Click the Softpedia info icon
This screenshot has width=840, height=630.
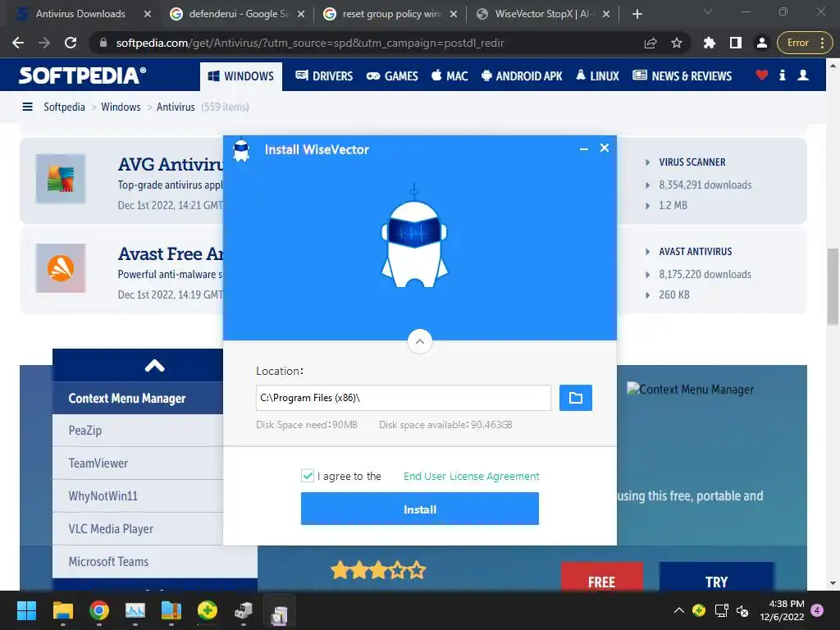coord(782,75)
